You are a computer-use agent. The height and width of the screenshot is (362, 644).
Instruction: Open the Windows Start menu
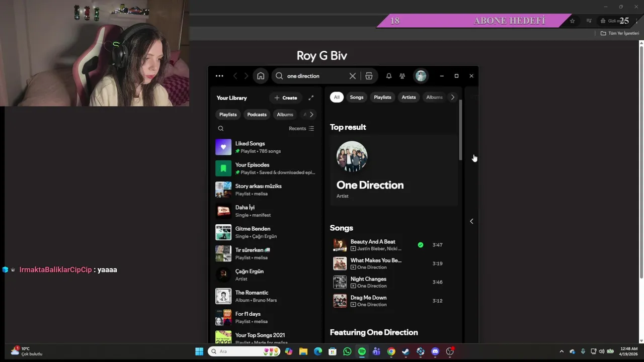199,351
